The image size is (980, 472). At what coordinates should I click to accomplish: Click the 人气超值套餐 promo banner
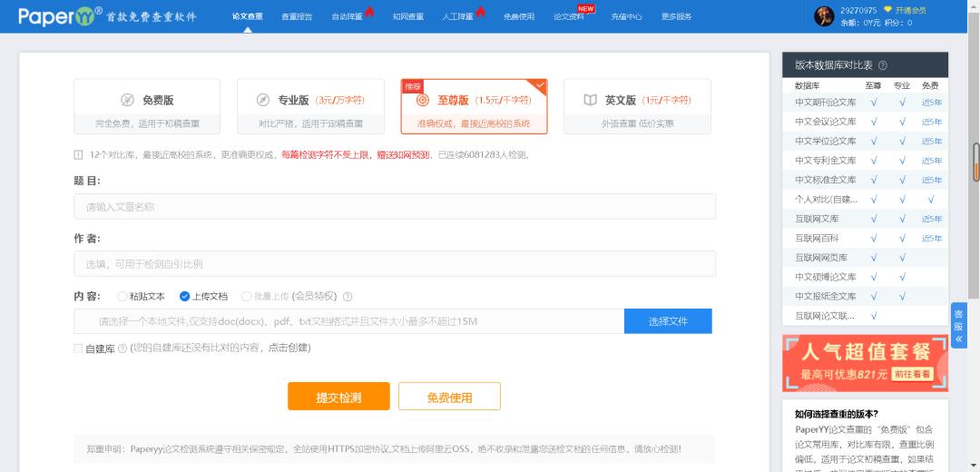(865, 363)
